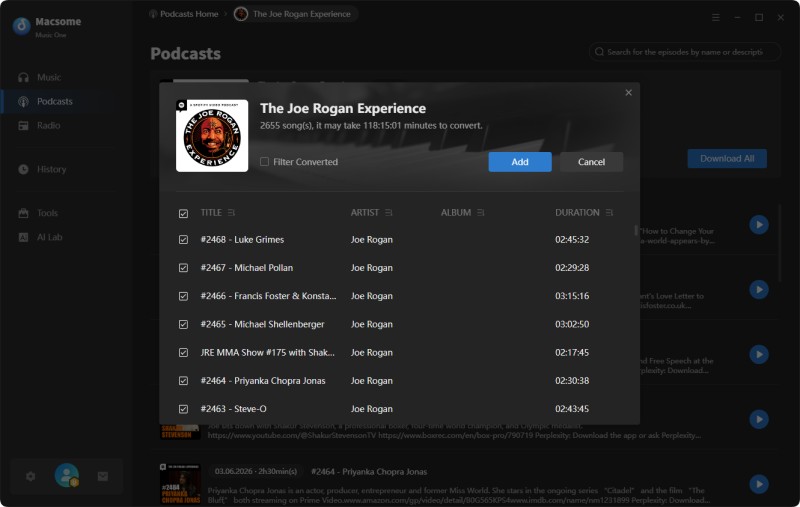This screenshot has height=507, width=800.
Task: Open Radio in the sidebar
Action: (48, 125)
